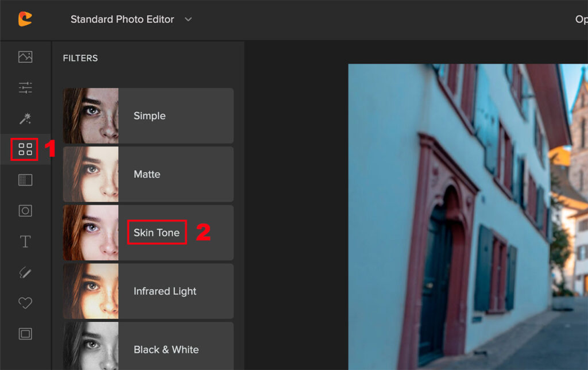Select the Text tool icon
Image resolution: width=588 pixels, height=370 pixels.
25,241
